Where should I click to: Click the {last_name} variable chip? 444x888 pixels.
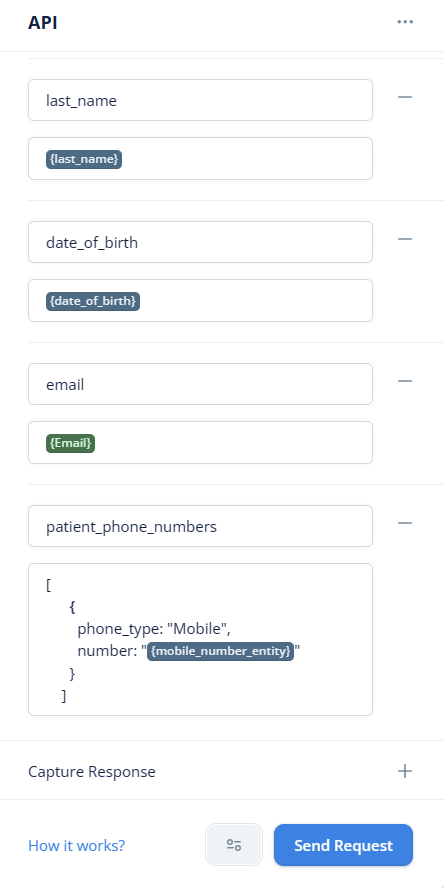[x=84, y=159]
